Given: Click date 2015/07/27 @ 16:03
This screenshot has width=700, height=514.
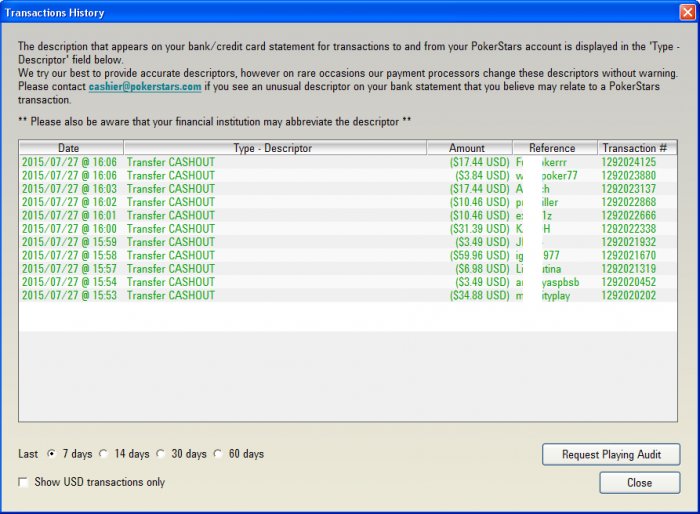Looking at the screenshot, I should (69, 189).
